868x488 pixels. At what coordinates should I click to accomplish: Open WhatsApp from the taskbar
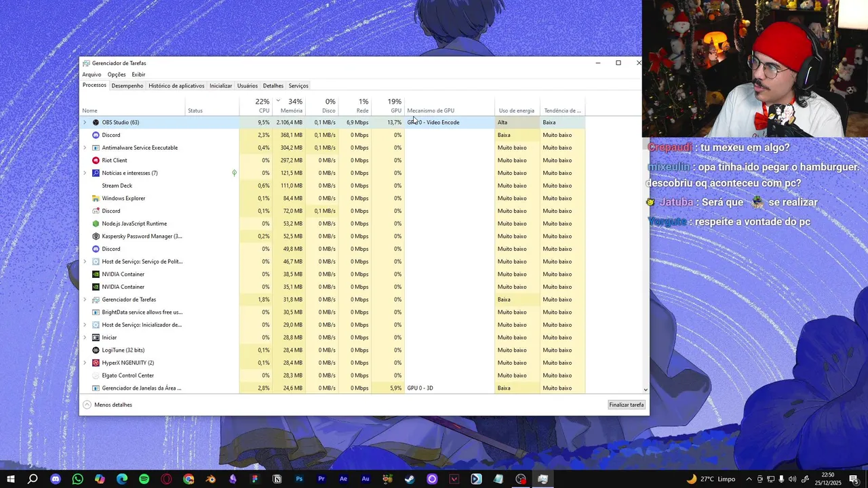click(77, 479)
